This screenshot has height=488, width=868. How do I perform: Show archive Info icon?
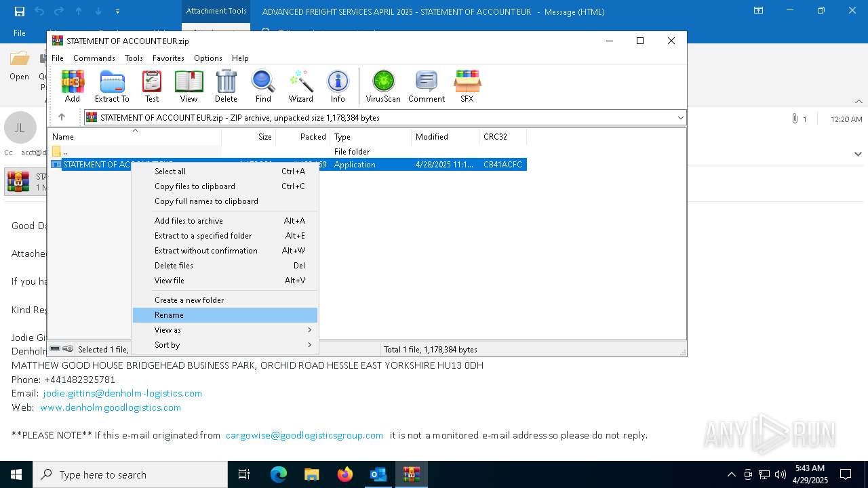[338, 86]
